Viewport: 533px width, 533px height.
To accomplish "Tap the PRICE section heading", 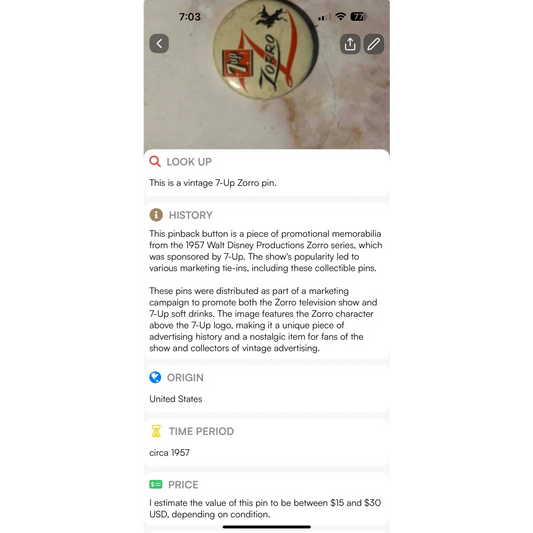I will click(x=183, y=485).
